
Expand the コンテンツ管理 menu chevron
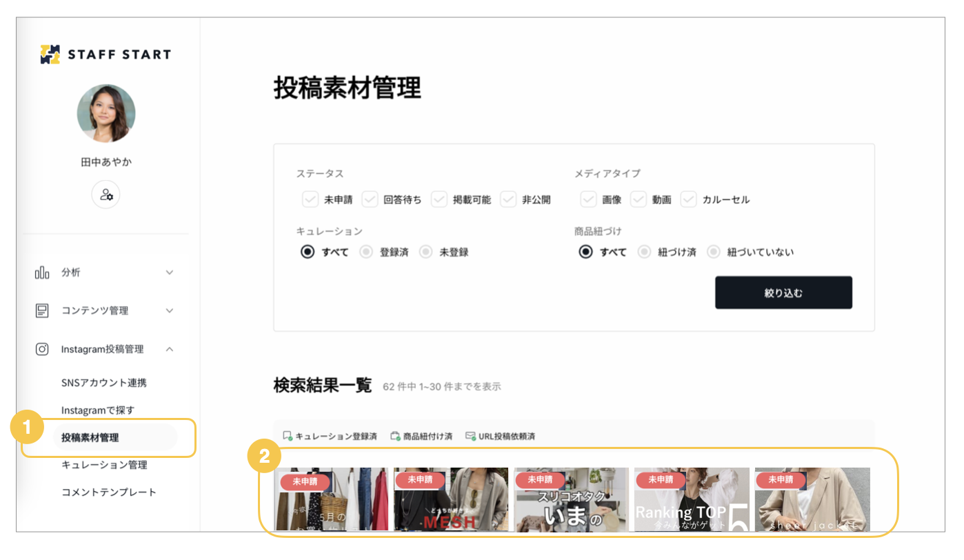click(170, 311)
